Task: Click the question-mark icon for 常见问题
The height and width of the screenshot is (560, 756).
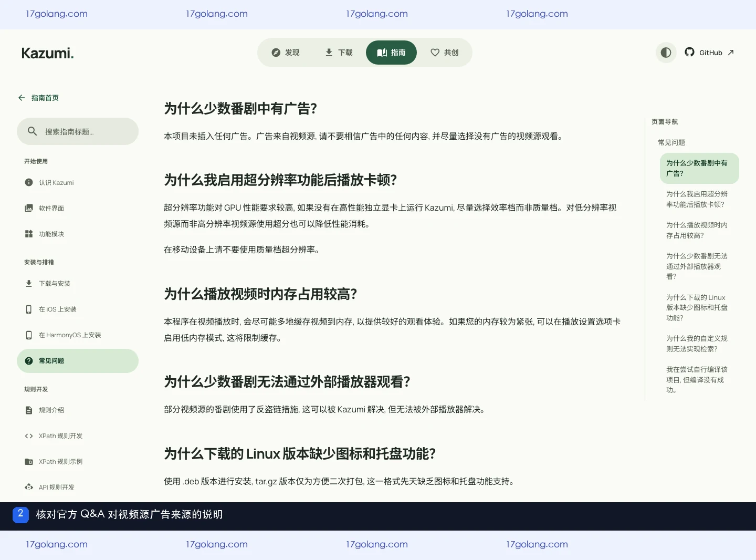Action: point(29,361)
